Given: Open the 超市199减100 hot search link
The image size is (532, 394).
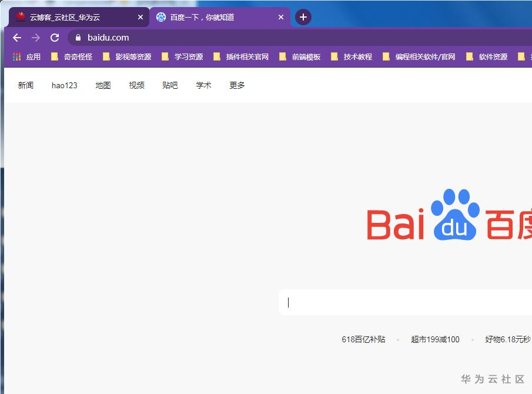Looking at the screenshot, I should (436, 339).
